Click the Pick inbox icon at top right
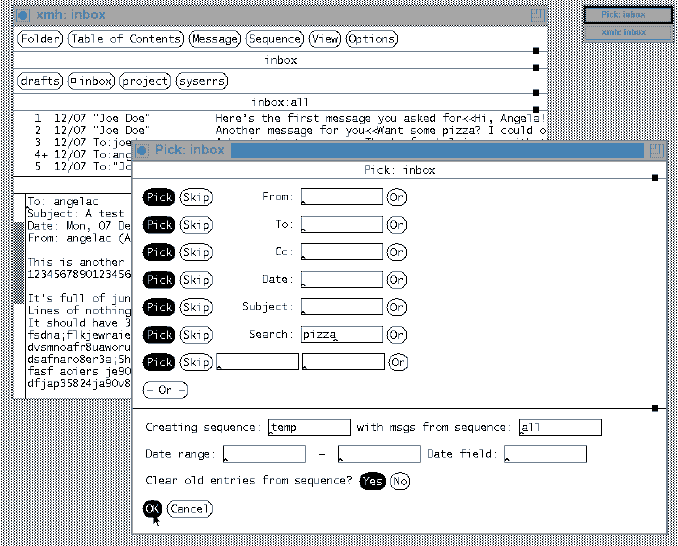Screen dimensions: 678x546 coord(628,15)
